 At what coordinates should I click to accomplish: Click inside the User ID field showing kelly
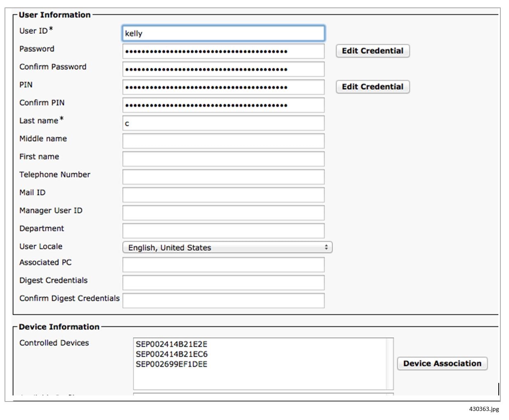223,33
